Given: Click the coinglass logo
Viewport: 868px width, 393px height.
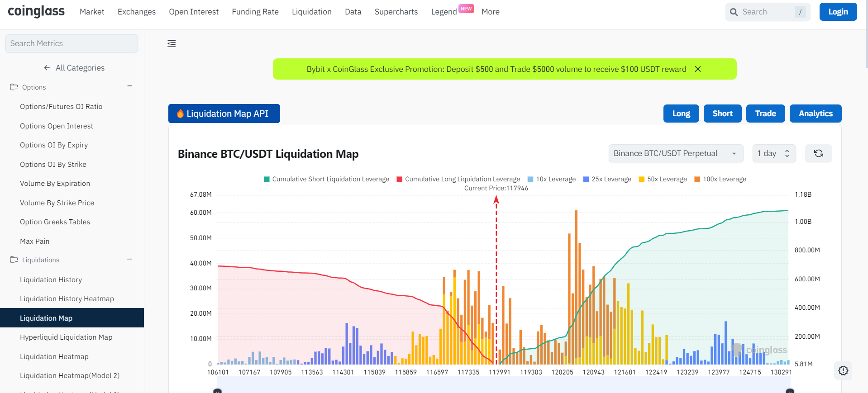Looking at the screenshot, I should coord(36,11).
